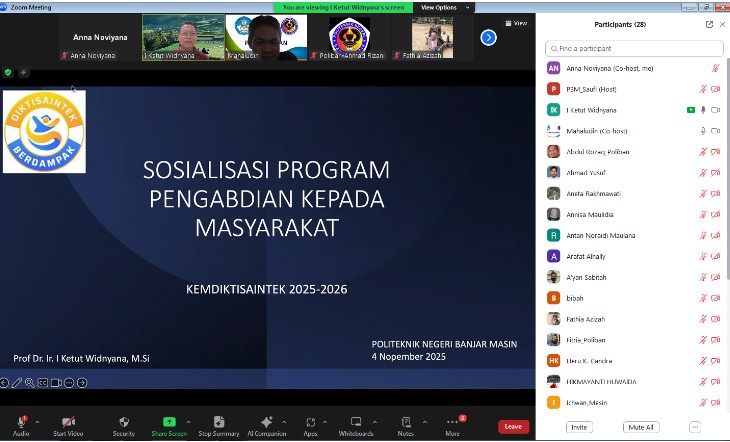This screenshot has height=442, width=730.
Task: Toggle P3M_Saufi's video camera icon
Action: point(716,89)
